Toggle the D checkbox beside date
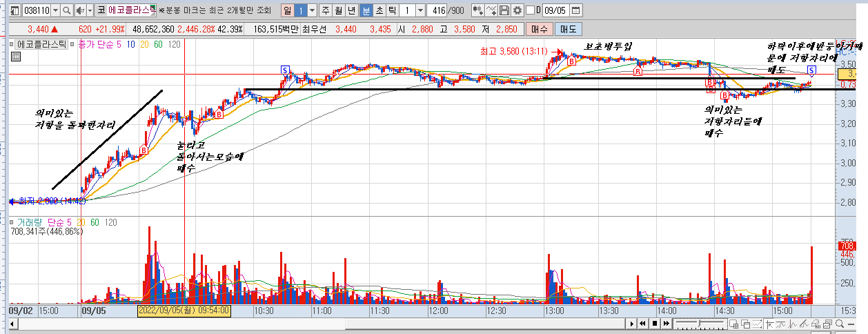Viewport: 868px width, 334px height. (x=530, y=10)
